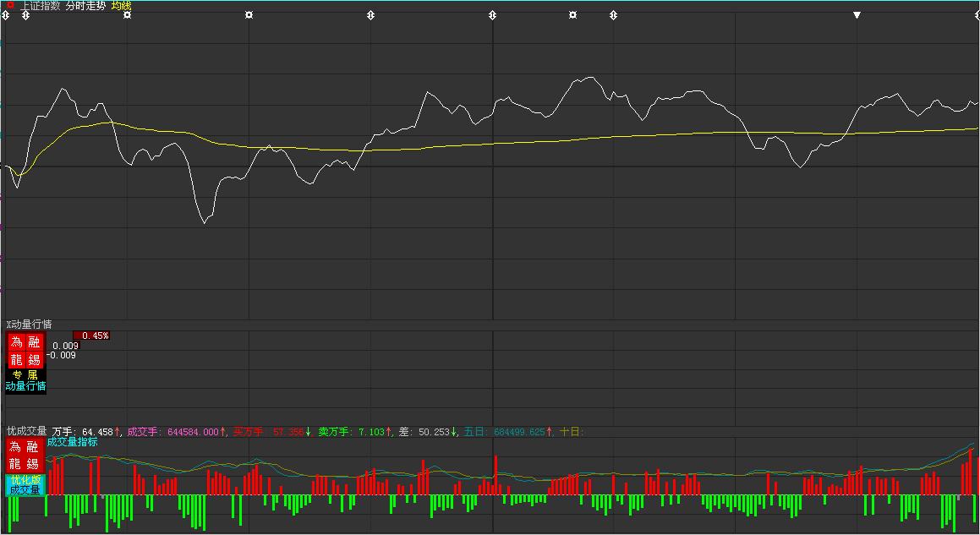Click the positive 0.009 value label
This screenshot has width=980, height=535.
[66, 346]
